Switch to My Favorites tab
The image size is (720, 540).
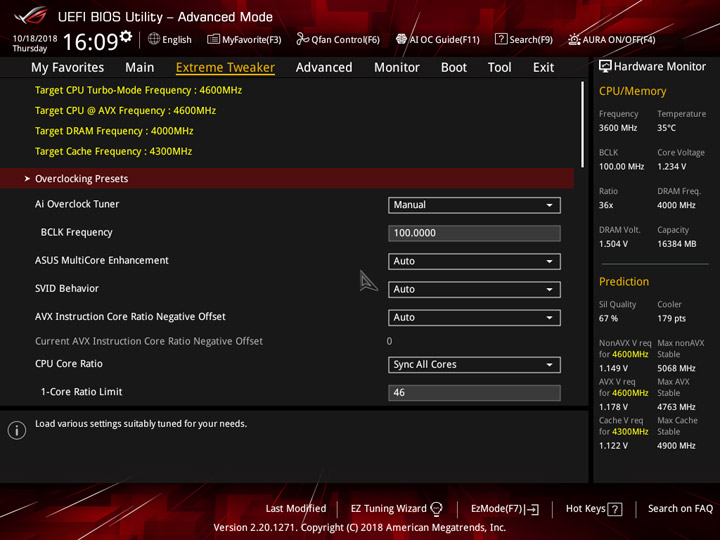[x=68, y=68]
